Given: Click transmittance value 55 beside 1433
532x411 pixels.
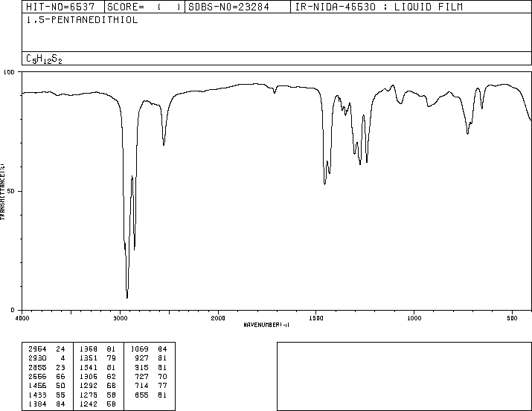Looking at the screenshot, I should click(60, 395).
